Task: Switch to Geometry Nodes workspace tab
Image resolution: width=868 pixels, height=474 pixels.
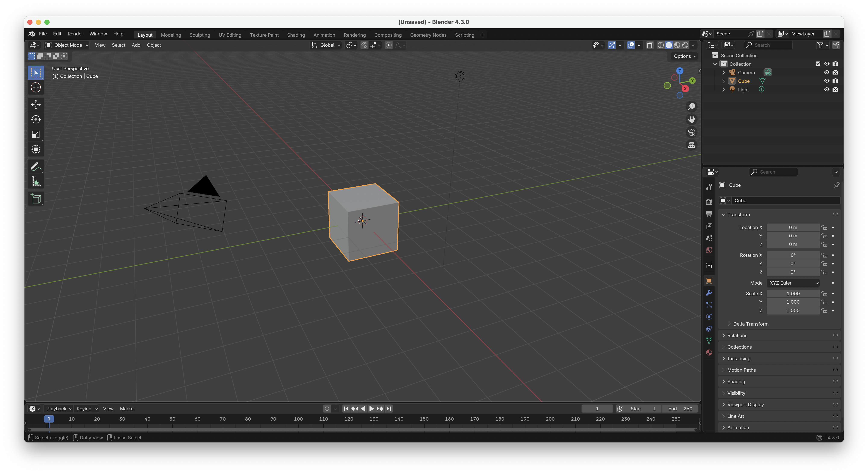Action: tap(428, 35)
